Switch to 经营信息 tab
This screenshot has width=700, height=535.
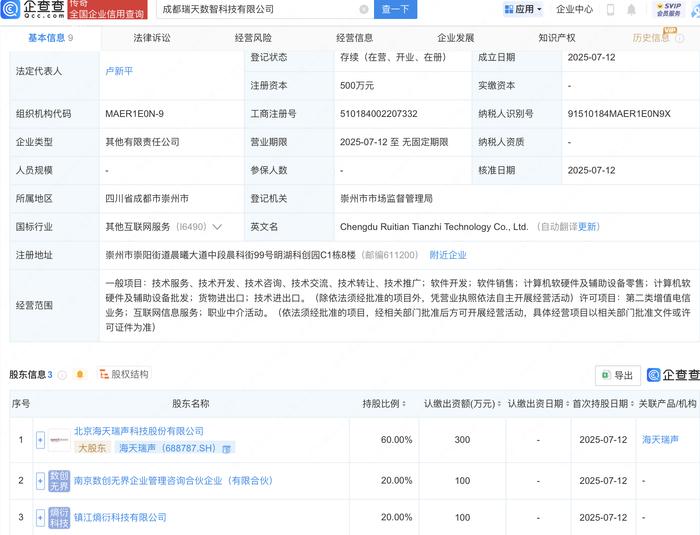pyautogui.click(x=354, y=38)
